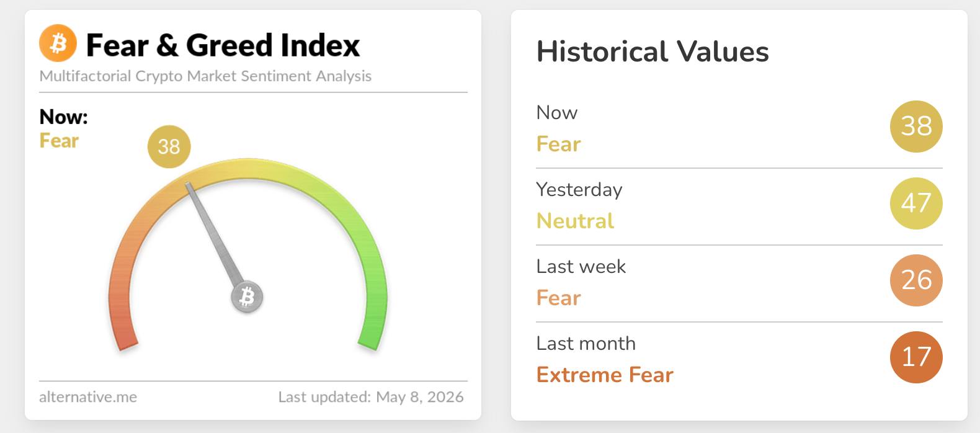The image size is (980, 433).
Task: Click the yellow Fear label under Now:
Action: (x=59, y=141)
